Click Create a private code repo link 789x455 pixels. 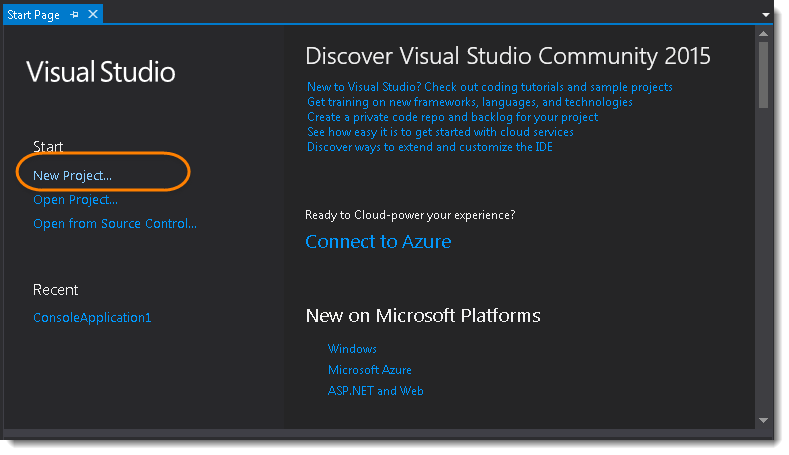(x=452, y=117)
